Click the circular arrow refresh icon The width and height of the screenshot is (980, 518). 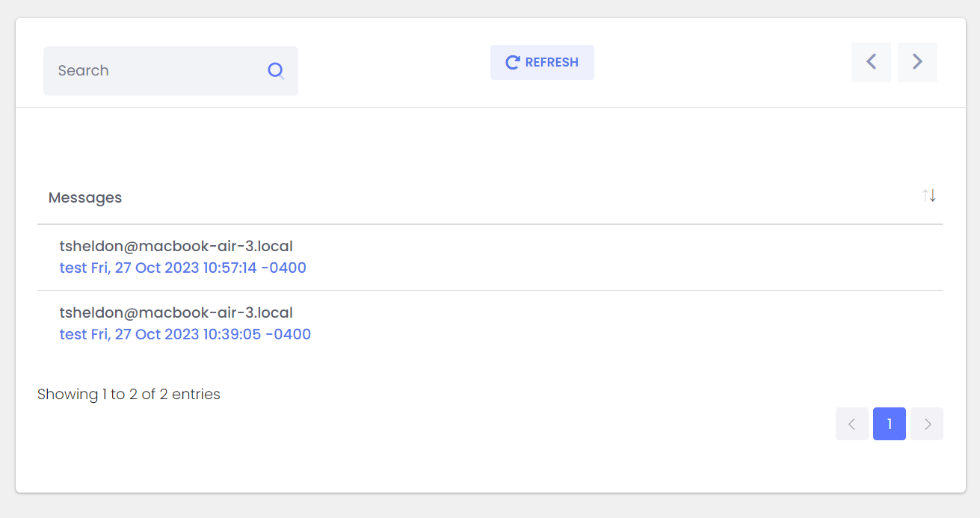coord(512,63)
